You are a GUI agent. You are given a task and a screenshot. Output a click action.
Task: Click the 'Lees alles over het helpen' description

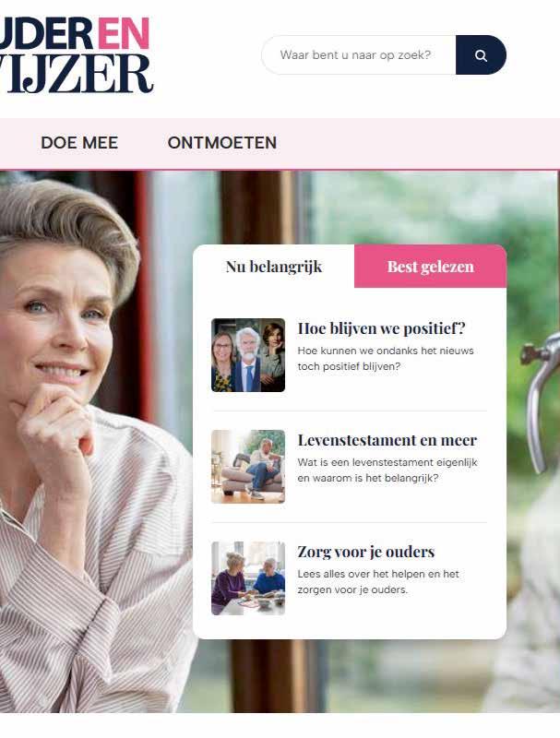[x=378, y=582]
